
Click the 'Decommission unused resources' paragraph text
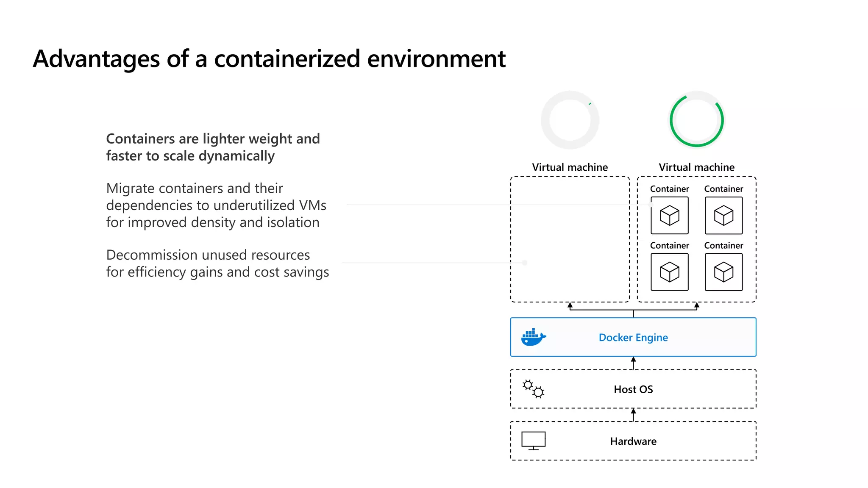(217, 263)
